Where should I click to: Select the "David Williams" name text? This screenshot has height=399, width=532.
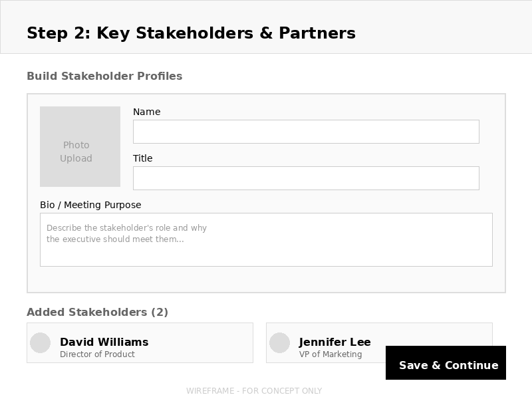pos(104,342)
